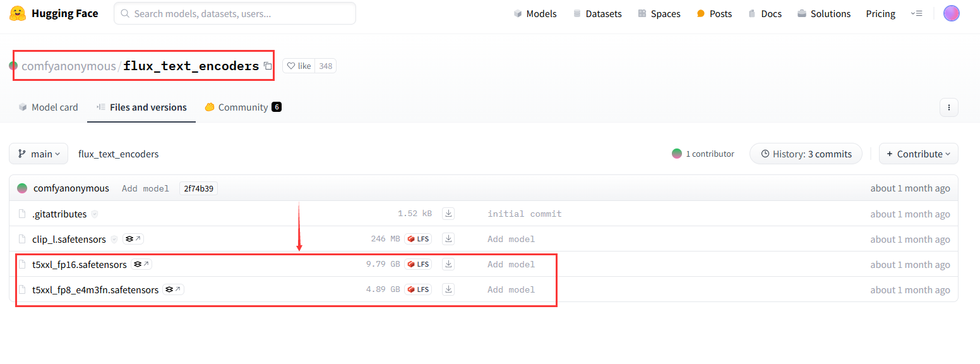Image resolution: width=980 pixels, height=364 pixels.
Task: Open the .gitattributes file
Action: tap(59, 214)
